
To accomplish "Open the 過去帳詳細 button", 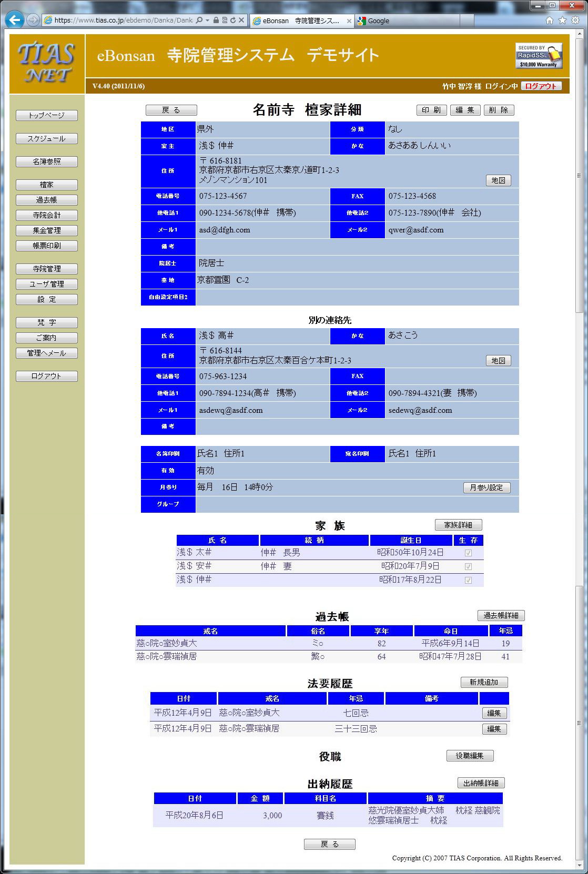I will click(501, 615).
